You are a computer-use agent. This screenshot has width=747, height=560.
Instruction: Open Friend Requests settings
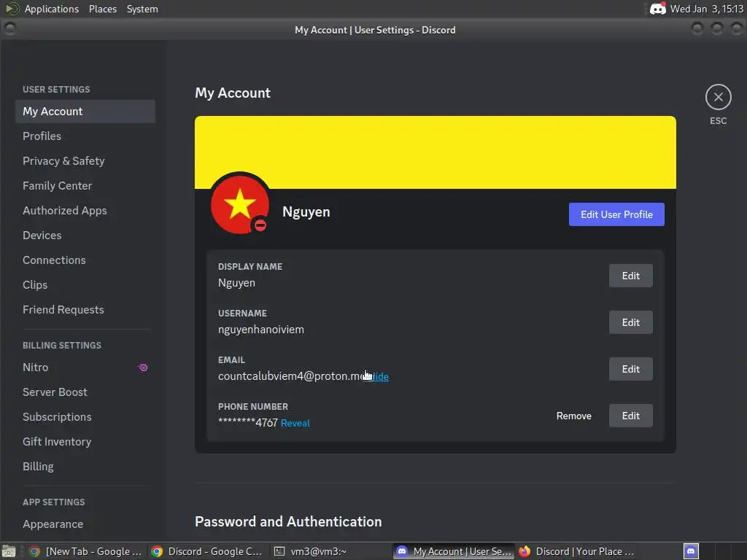[x=85, y=309]
